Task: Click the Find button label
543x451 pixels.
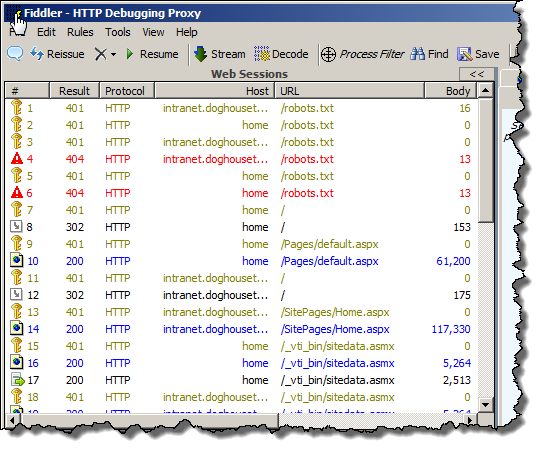Action: click(438, 54)
